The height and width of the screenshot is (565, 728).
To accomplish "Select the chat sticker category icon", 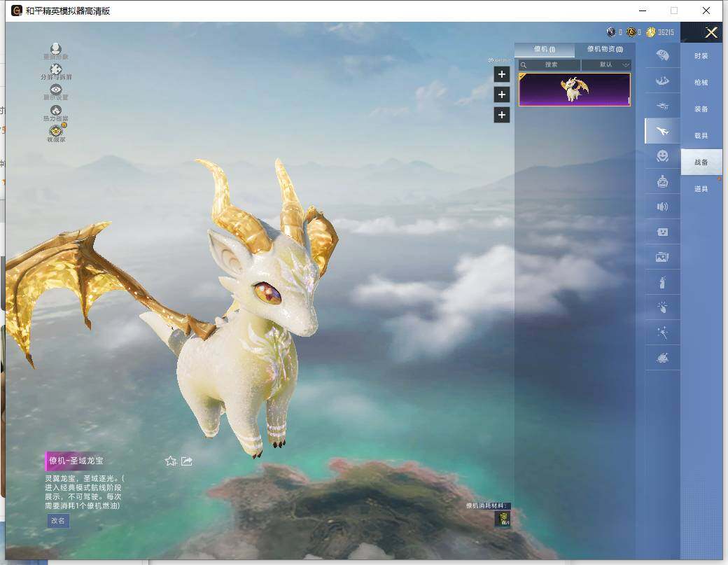I will point(662,232).
